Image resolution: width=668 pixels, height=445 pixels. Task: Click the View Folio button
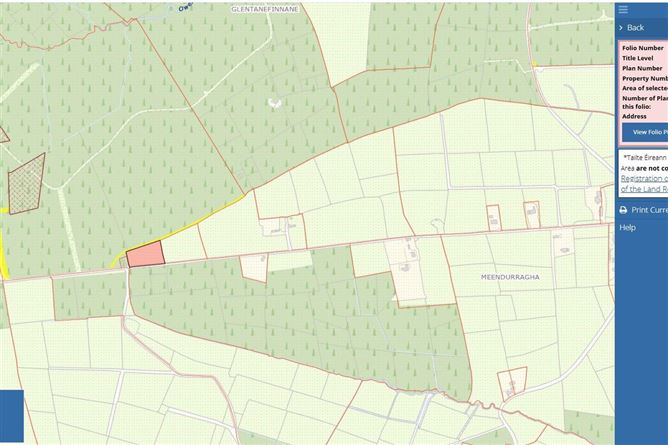click(645, 132)
